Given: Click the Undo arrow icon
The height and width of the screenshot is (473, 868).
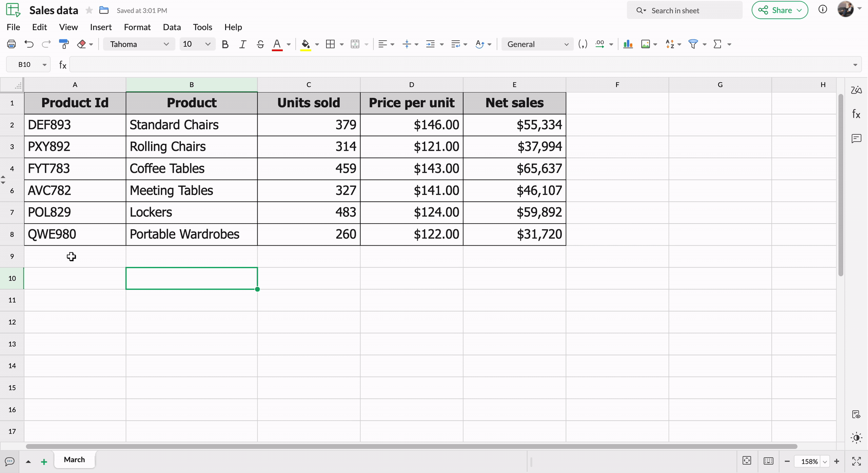Looking at the screenshot, I should click(x=29, y=44).
